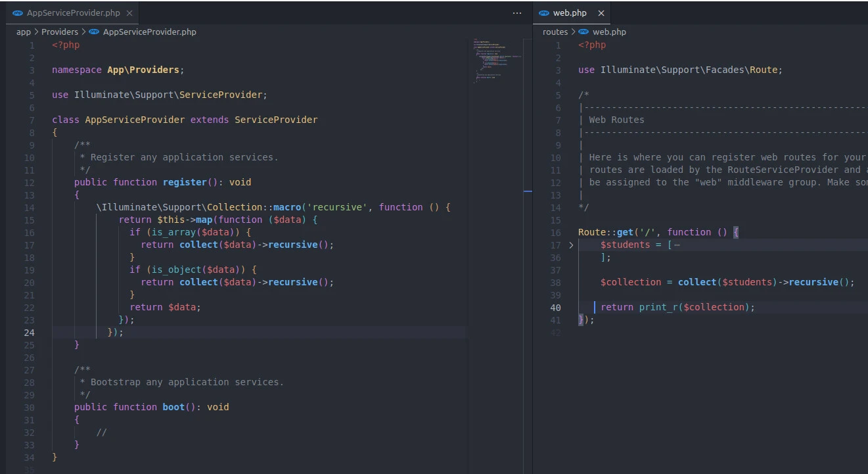868x474 pixels.
Task: Click the PHP icon on web.php tab
Action: 544,12
